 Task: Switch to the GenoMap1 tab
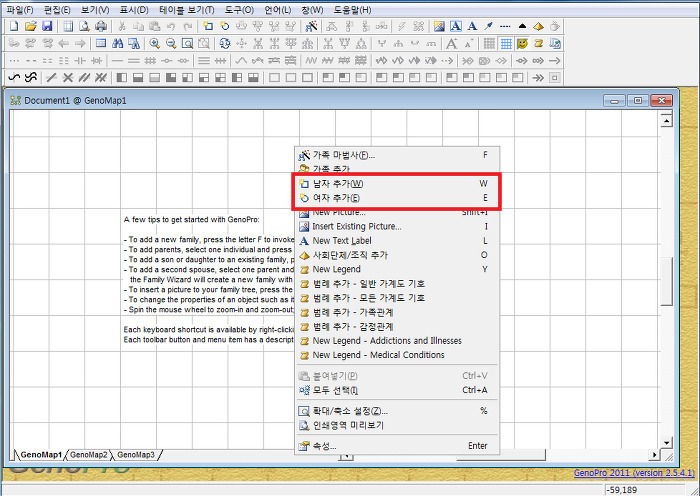pyautogui.click(x=41, y=454)
